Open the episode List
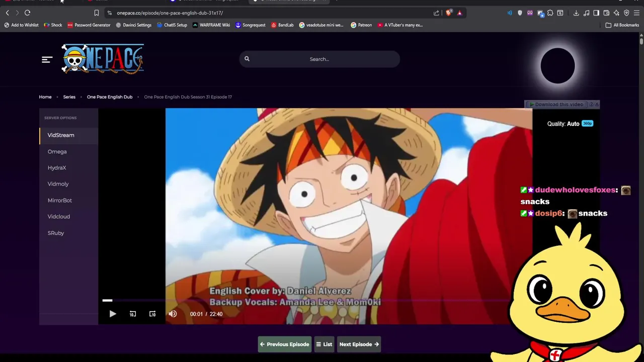644x362 pixels. pos(324,344)
